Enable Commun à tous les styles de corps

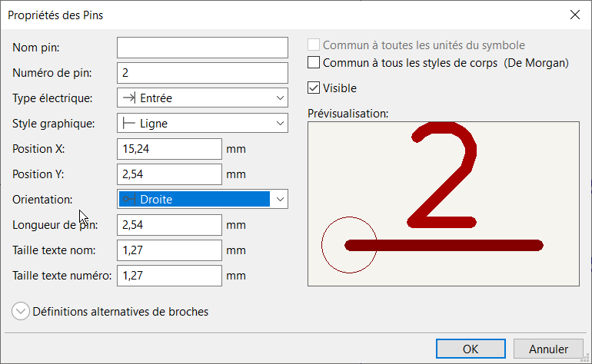point(314,63)
